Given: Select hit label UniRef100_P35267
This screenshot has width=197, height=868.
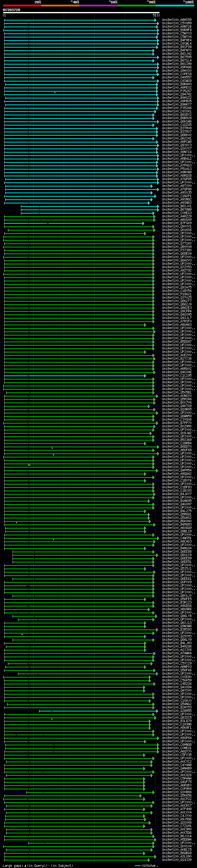Looking at the screenshot, I should pos(177,91).
